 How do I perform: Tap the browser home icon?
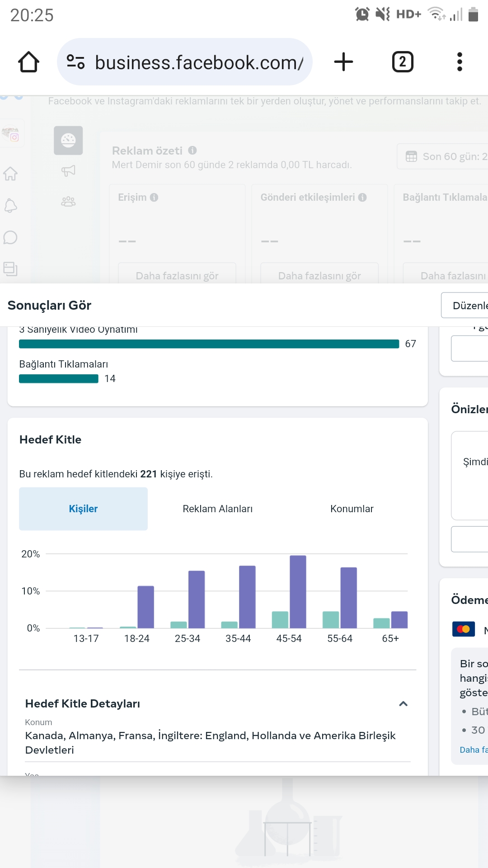[28, 62]
